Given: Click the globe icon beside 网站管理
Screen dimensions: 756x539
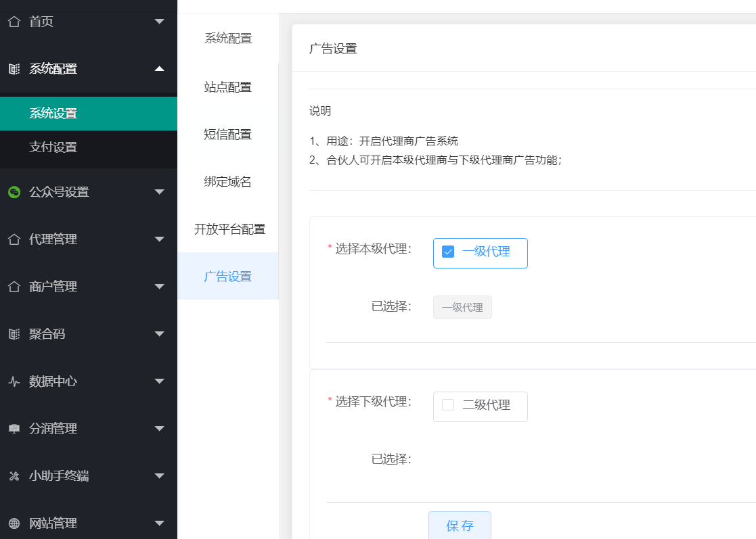Looking at the screenshot, I should coord(14,523).
